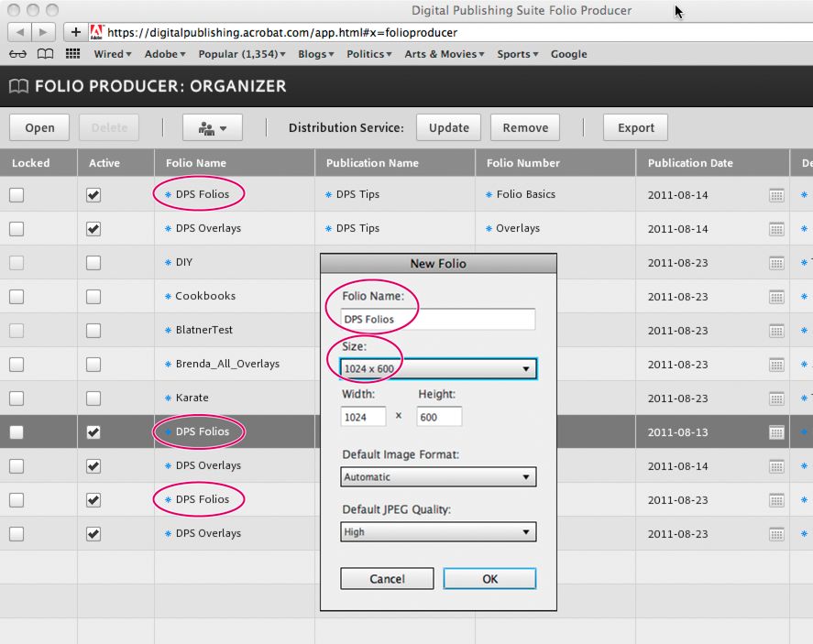
Task: Click the Width field showing 1024
Action: click(363, 417)
